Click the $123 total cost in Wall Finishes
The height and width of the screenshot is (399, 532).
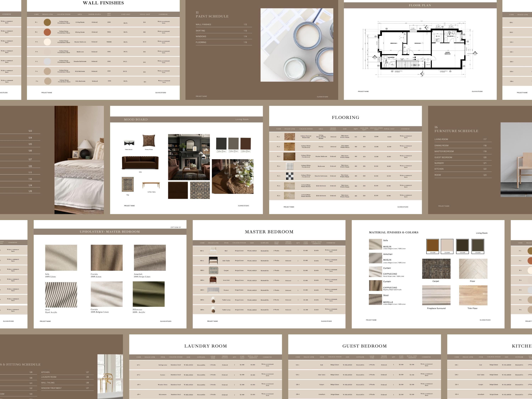(x=145, y=42)
